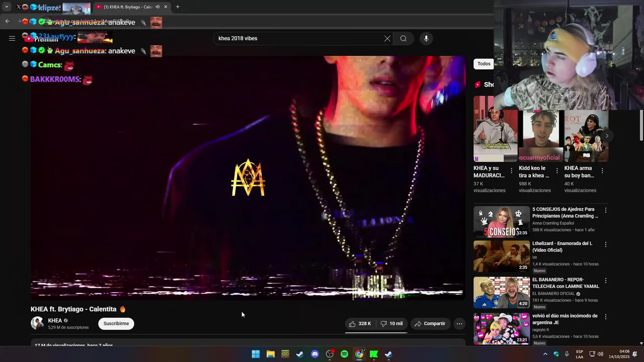This screenshot has height=362, width=644.
Task: Click the video player to pause playback
Action: [248, 178]
